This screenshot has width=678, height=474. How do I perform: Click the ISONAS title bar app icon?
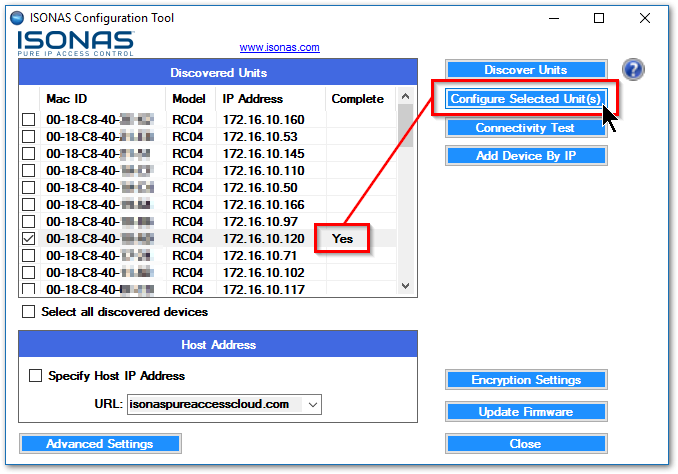pos(17,18)
